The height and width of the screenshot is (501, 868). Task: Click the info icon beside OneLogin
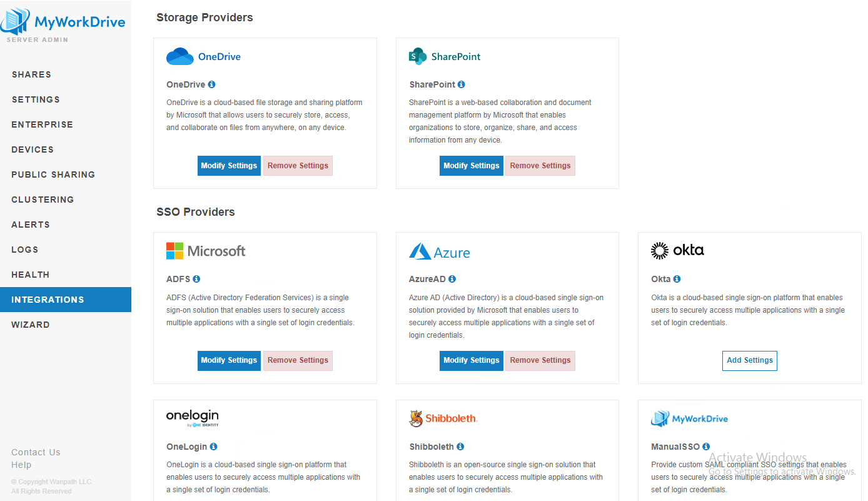tap(213, 447)
